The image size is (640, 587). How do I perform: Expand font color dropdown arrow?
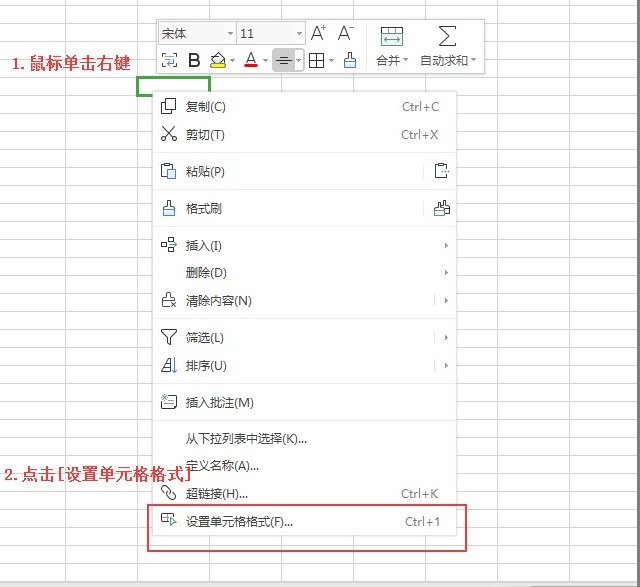(x=265, y=60)
